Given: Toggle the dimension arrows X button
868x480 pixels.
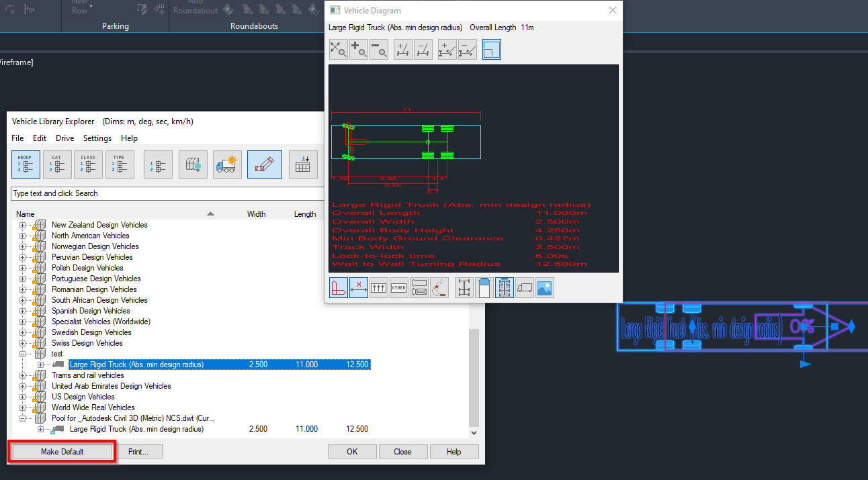Looking at the screenshot, I should click(x=359, y=288).
